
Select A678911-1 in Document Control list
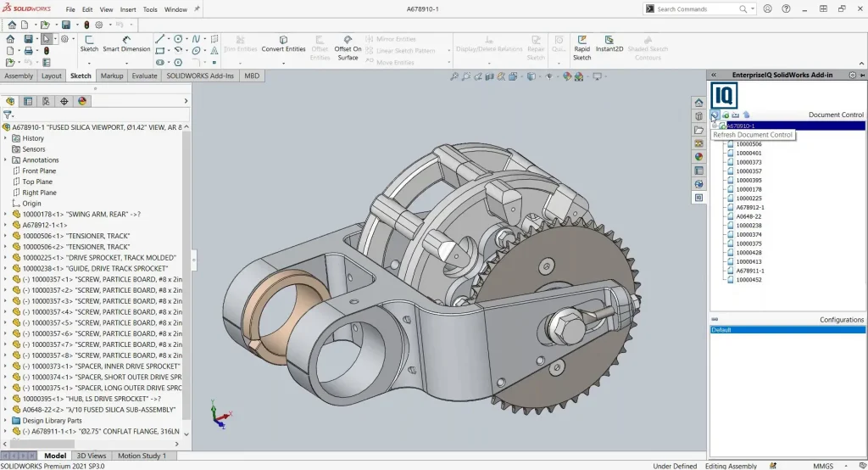pos(749,271)
